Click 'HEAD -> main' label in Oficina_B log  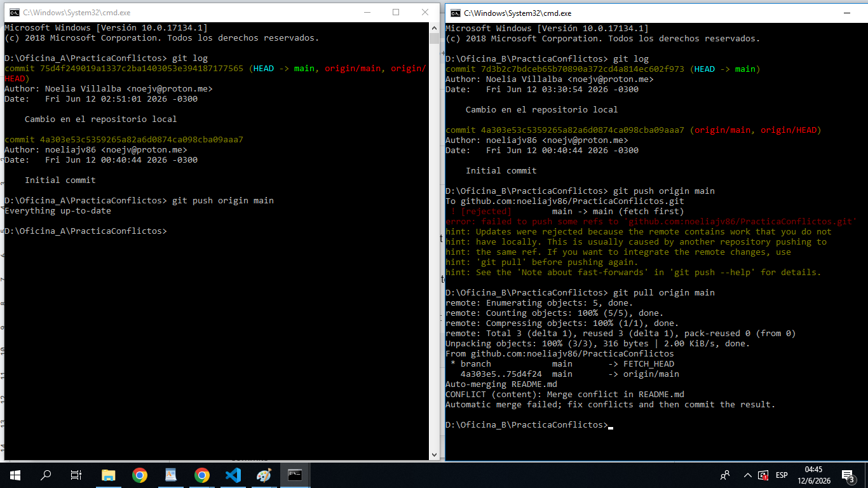(725, 69)
